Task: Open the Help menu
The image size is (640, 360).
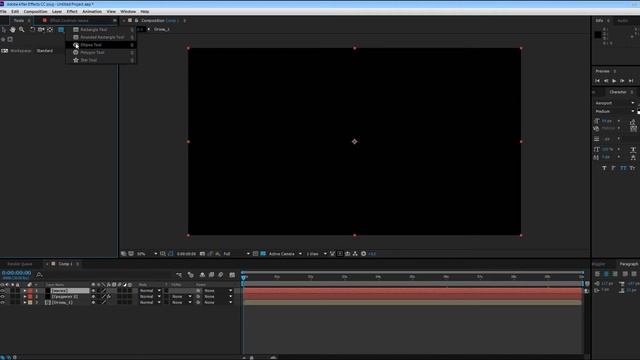Action: pos(144,11)
